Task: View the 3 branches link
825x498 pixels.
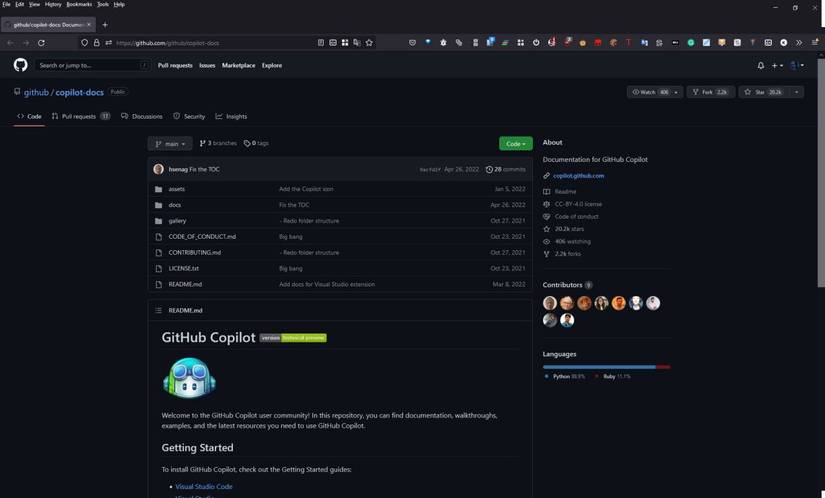Action: point(218,143)
